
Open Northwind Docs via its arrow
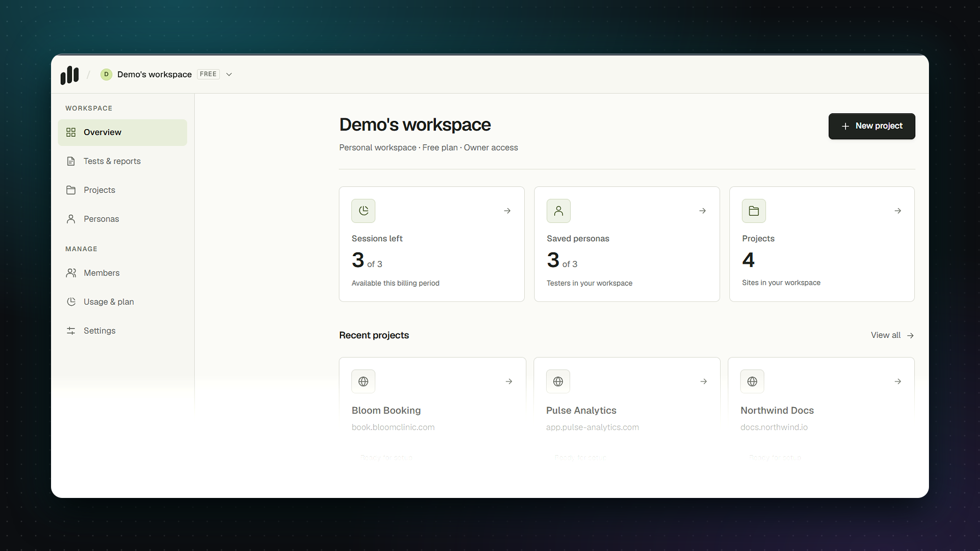[x=898, y=382]
